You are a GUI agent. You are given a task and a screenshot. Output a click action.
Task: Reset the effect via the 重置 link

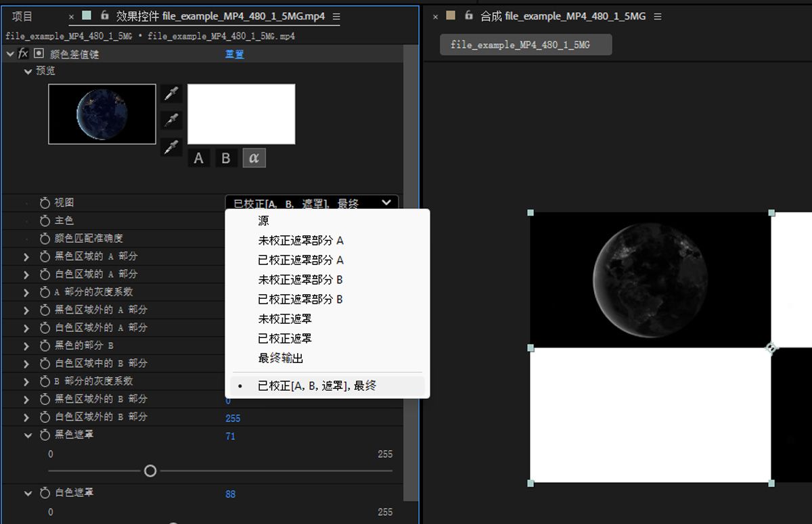coord(233,55)
